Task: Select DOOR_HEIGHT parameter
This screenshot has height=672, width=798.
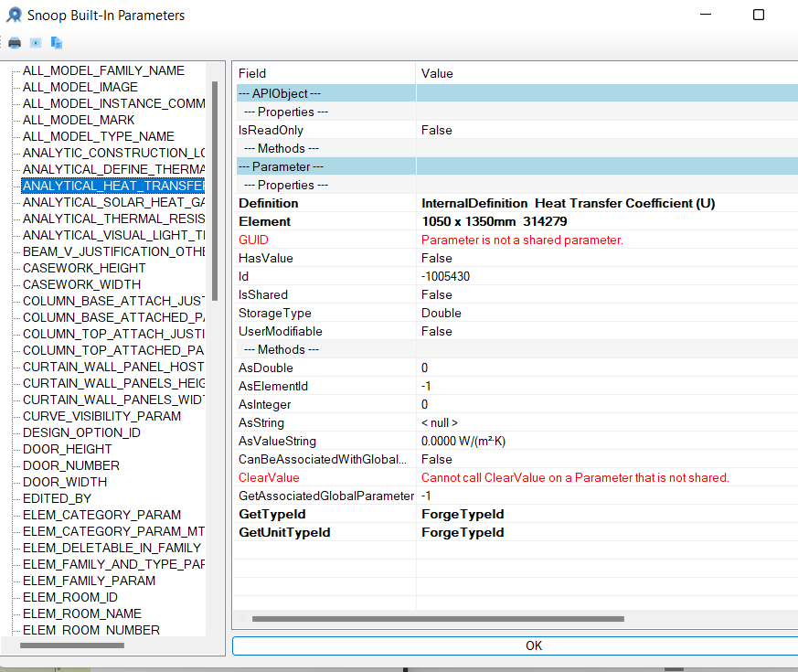Action: (67, 449)
